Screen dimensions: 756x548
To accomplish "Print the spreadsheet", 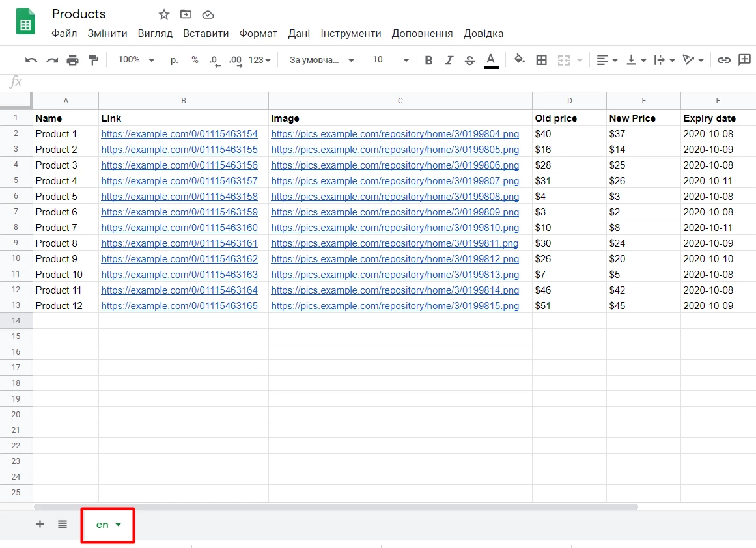I will click(x=72, y=61).
